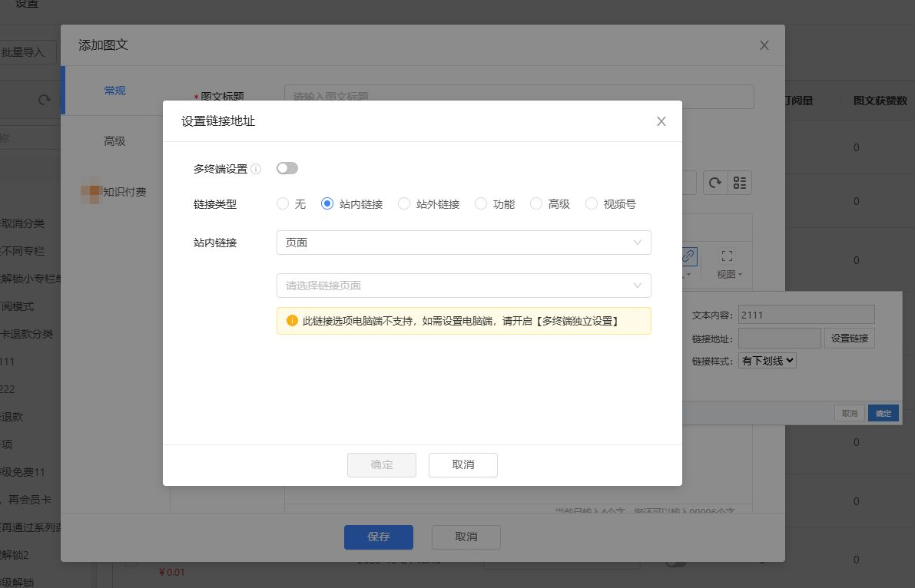Click the list view icon in background dialog
The image size is (915, 588).
coord(740,183)
